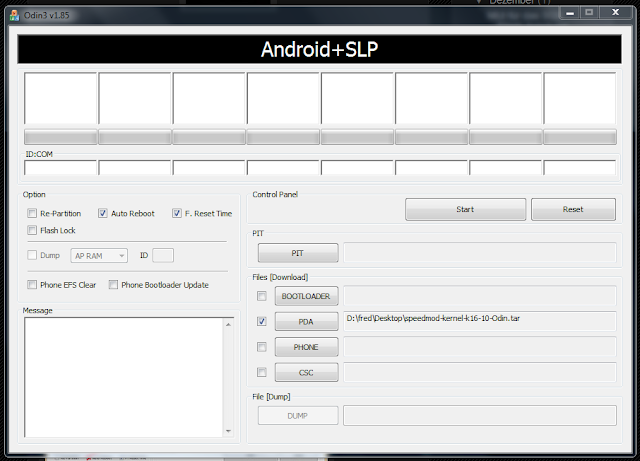Enable Phone Bootloader Update
Image resolution: width=640 pixels, height=461 pixels.
click(113, 285)
